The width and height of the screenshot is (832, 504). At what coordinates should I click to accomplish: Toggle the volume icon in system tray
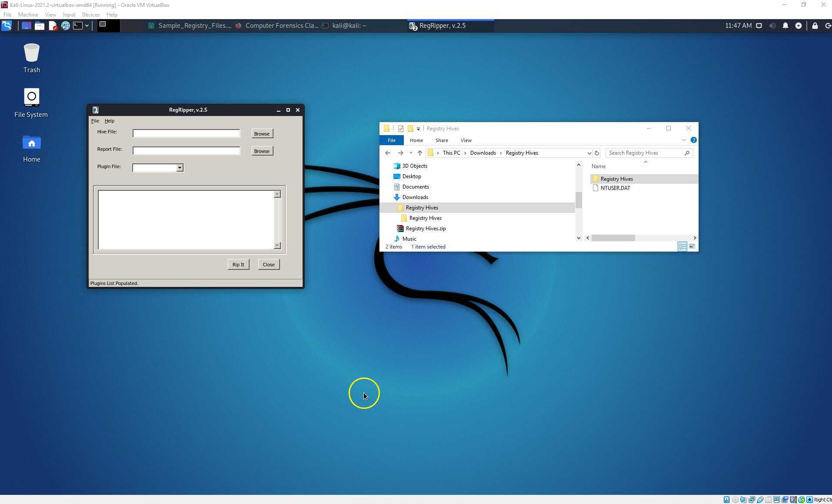pos(772,25)
